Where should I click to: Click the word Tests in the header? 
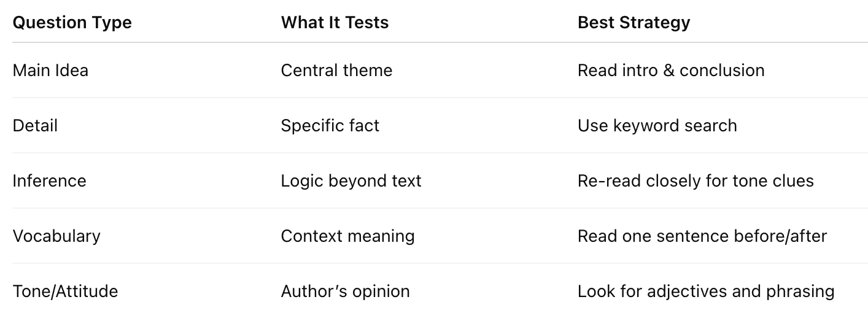point(366,23)
